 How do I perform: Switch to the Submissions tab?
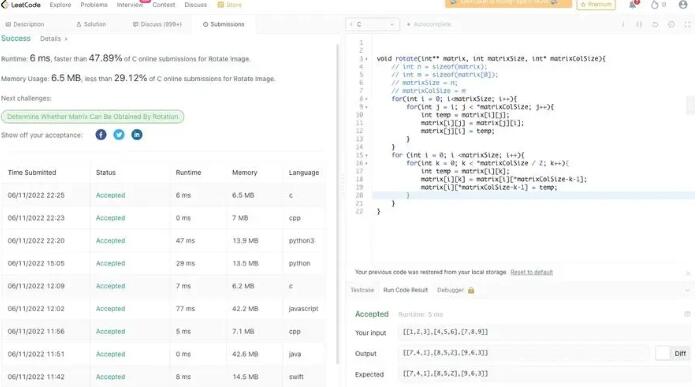[224, 24]
